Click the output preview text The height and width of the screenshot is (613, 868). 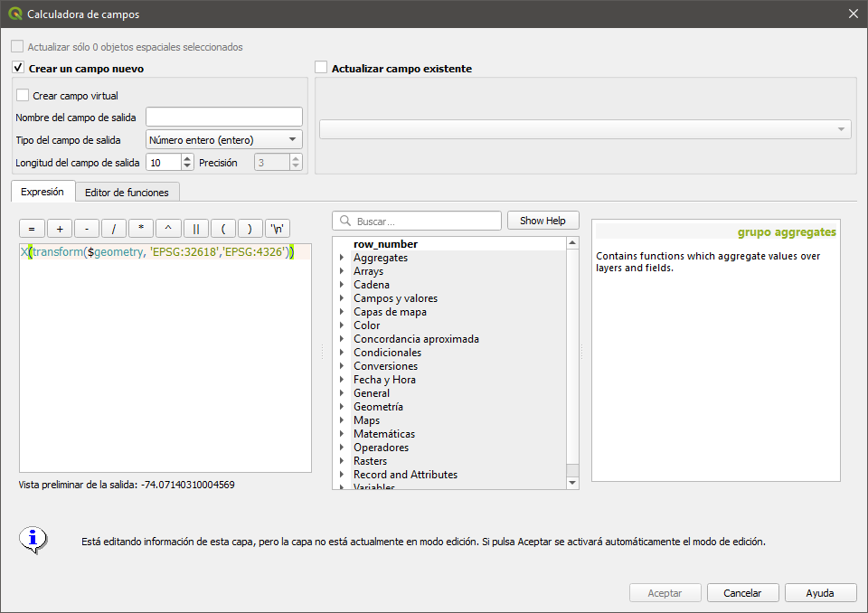point(127,485)
